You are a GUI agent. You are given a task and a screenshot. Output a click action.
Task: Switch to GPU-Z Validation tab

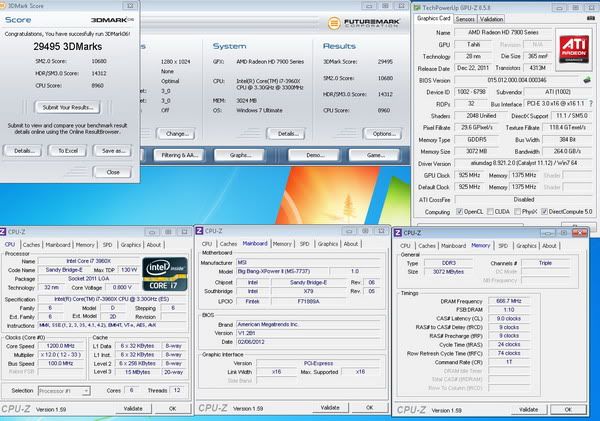491,19
